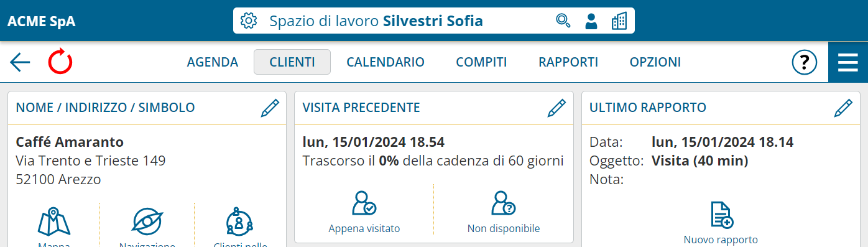Click the settings gear in workspace bar
The height and width of the screenshot is (247, 868).
click(x=249, y=21)
